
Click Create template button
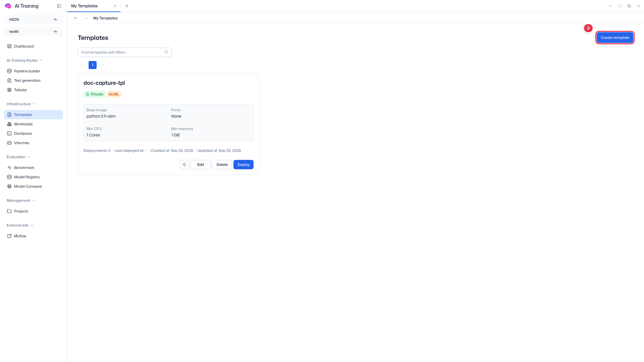(615, 38)
